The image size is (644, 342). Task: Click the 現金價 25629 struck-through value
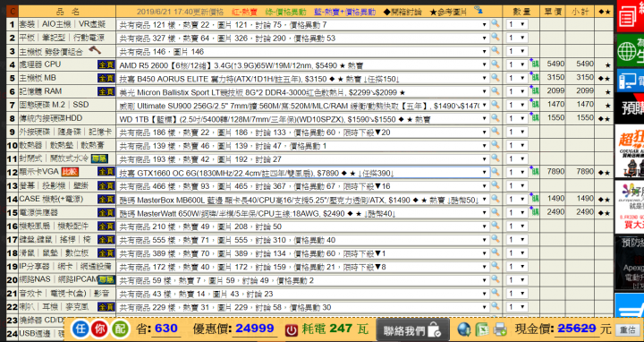(577, 328)
